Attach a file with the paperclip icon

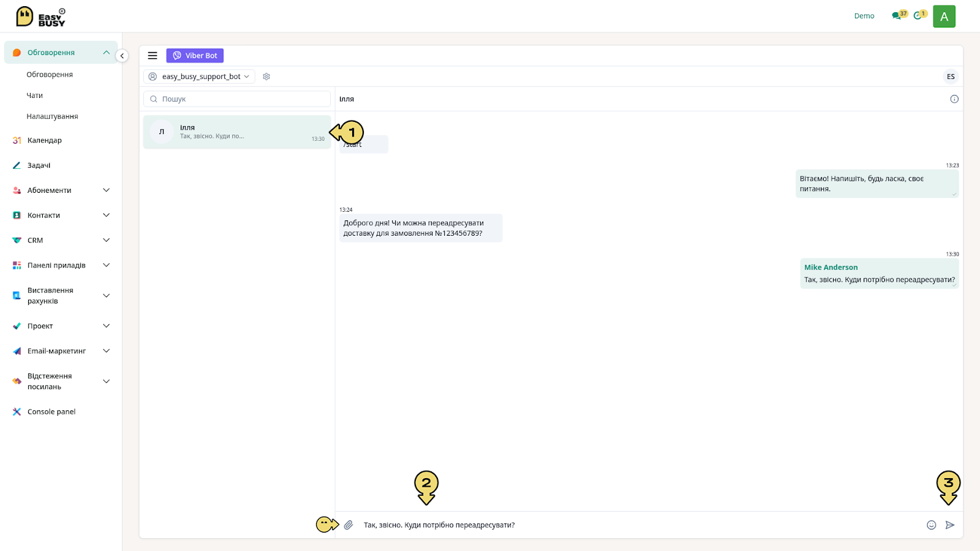(349, 525)
